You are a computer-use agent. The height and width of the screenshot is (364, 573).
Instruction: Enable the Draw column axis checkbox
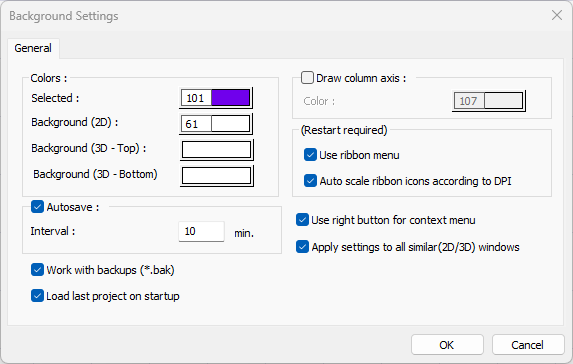[x=307, y=78]
